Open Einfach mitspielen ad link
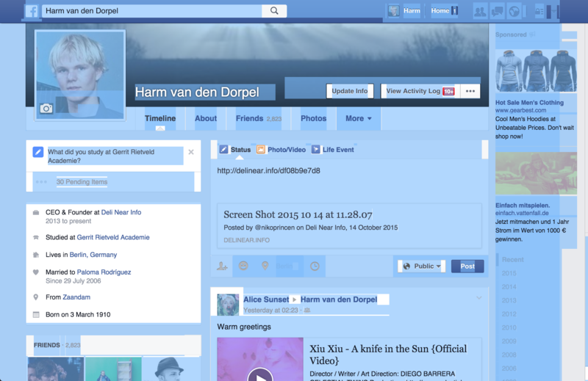This screenshot has height=381, width=588. tap(523, 206)
